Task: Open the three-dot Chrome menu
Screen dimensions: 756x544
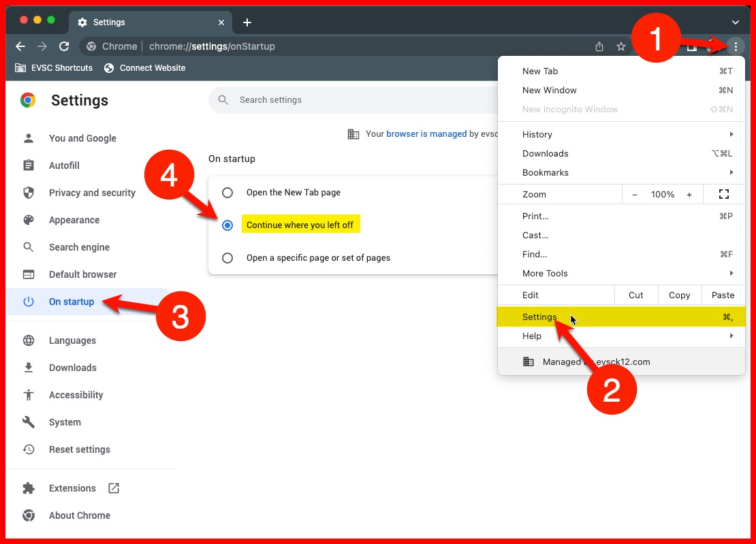Action: [x=736, y=46]
